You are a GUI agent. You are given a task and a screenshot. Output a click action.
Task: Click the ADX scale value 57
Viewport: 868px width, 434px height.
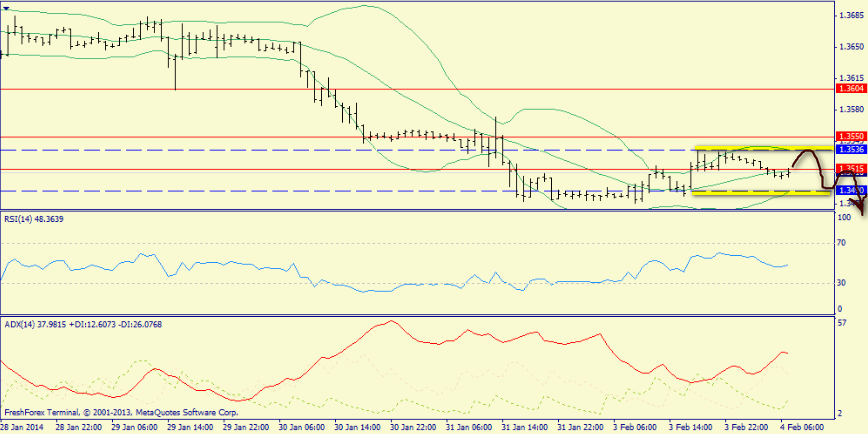click(x=843, y=322)
